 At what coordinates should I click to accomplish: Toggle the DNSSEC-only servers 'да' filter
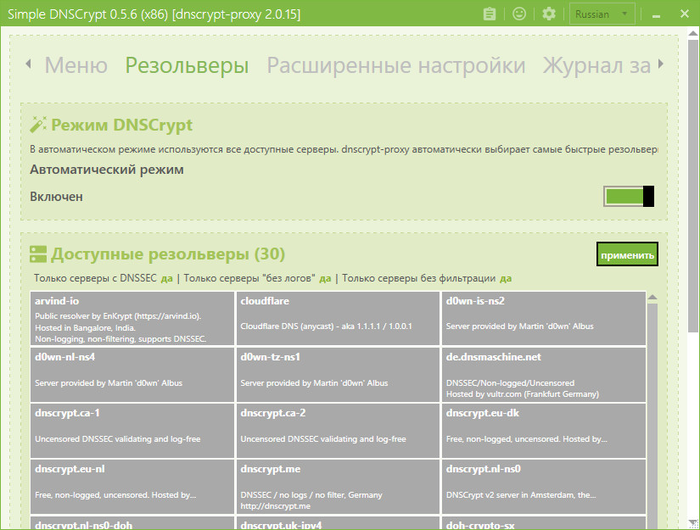click(x=166, y=278)
